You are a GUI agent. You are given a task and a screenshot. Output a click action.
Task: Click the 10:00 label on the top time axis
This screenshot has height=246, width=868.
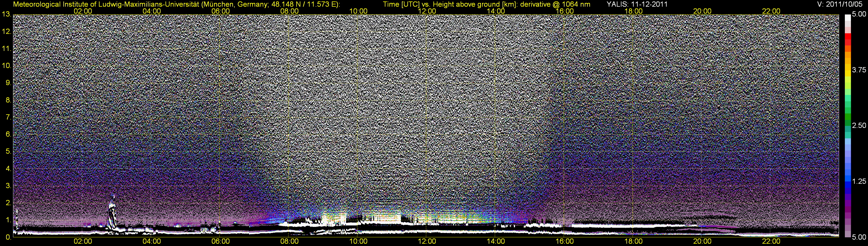coord(358,11)
